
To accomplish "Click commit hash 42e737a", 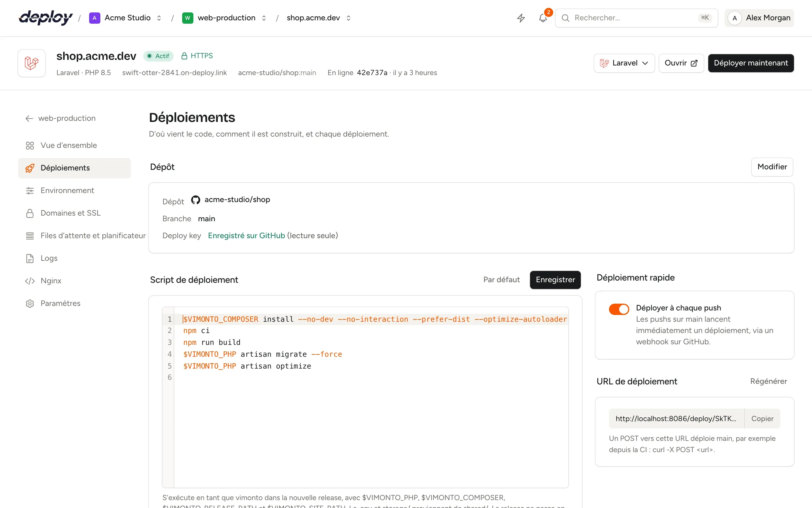I will 372,73.
